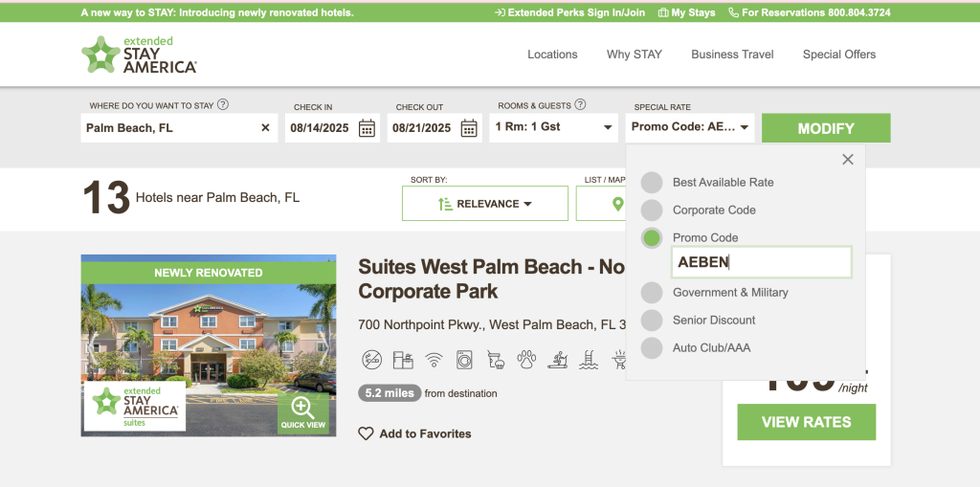Click the 5.2 miles distance badge
Viewport: 980px width, 487px height.
[x=390, y=393]
